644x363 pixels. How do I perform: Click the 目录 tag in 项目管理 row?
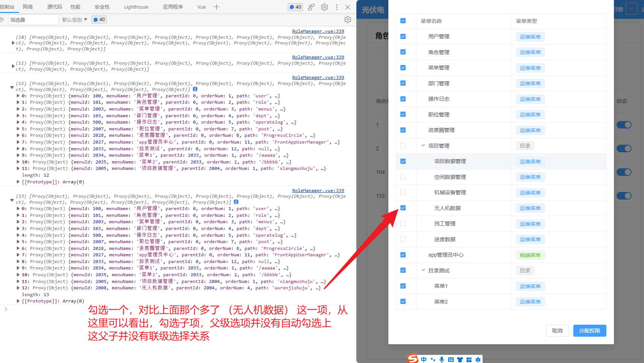(x=525, y=146)
